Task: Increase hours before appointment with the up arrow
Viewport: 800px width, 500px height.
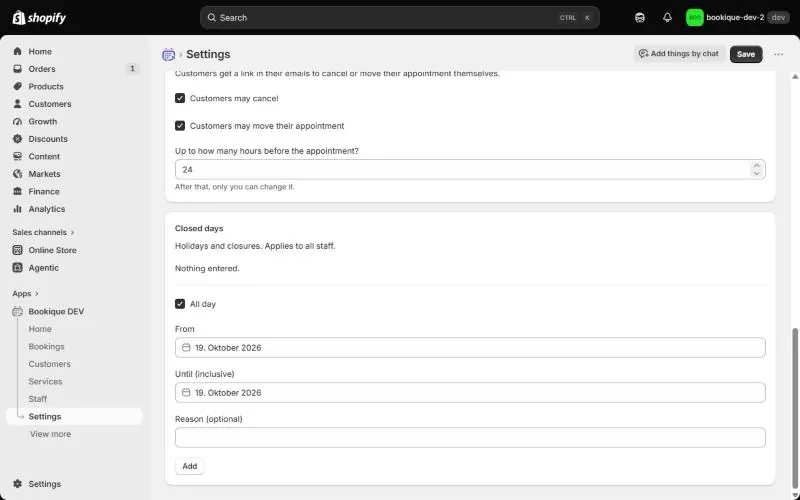Action: click(757, 165)
